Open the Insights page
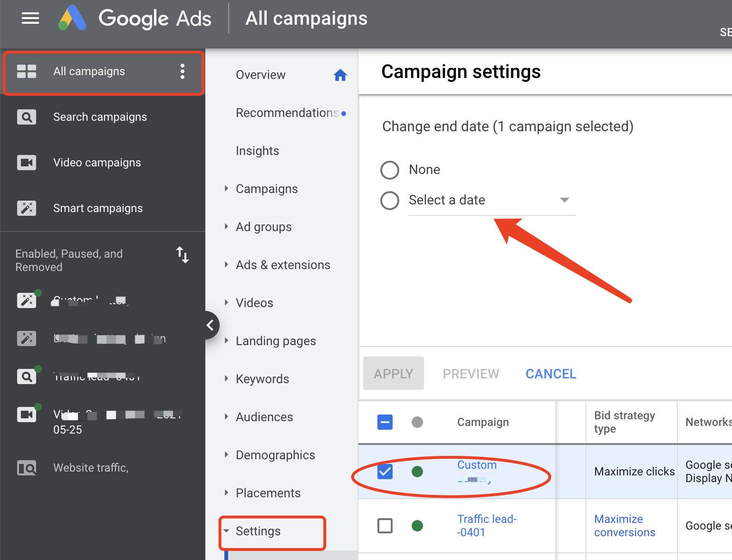This screenshot has height=560, width=732. click(x=258, y=151)
